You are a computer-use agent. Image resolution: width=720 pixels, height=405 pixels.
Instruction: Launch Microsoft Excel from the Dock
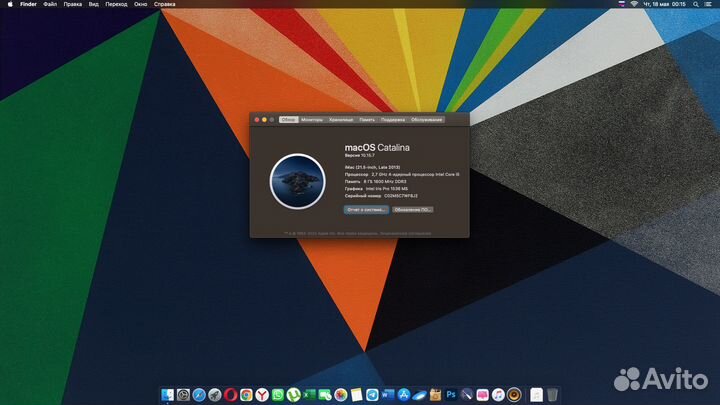pos(309,394)
